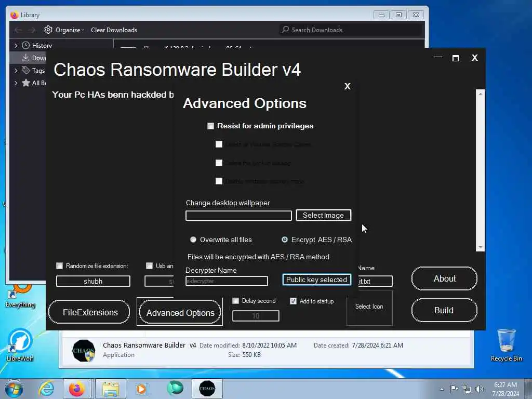Image resolution: width=532 pixels, height=399 pixels.
Task: Close the Advanced Options panel with X
Action: coord(348,86)
